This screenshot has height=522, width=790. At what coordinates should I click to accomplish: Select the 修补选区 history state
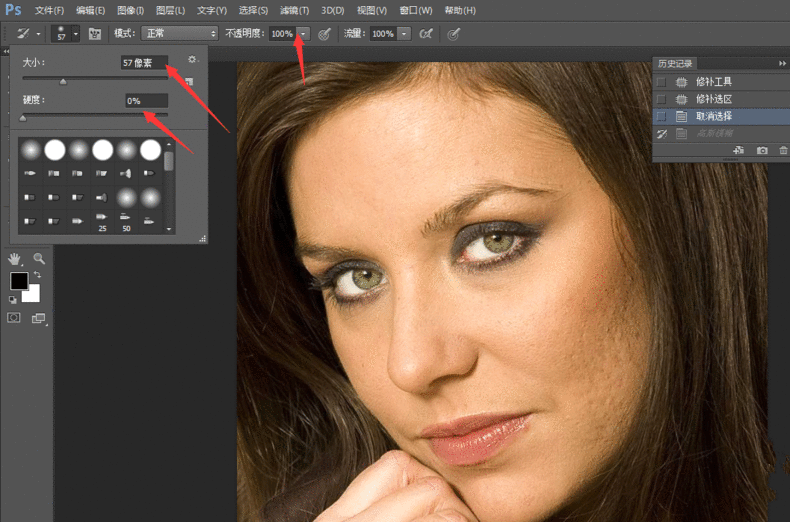(x=714, y=99)
